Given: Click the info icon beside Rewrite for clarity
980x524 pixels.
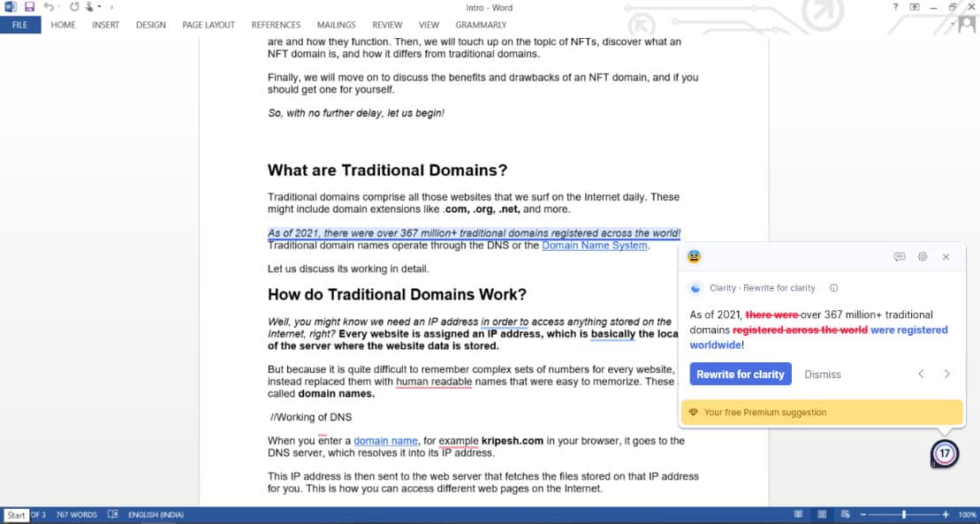Looking at the screenshot, I should tap(834, 288).
